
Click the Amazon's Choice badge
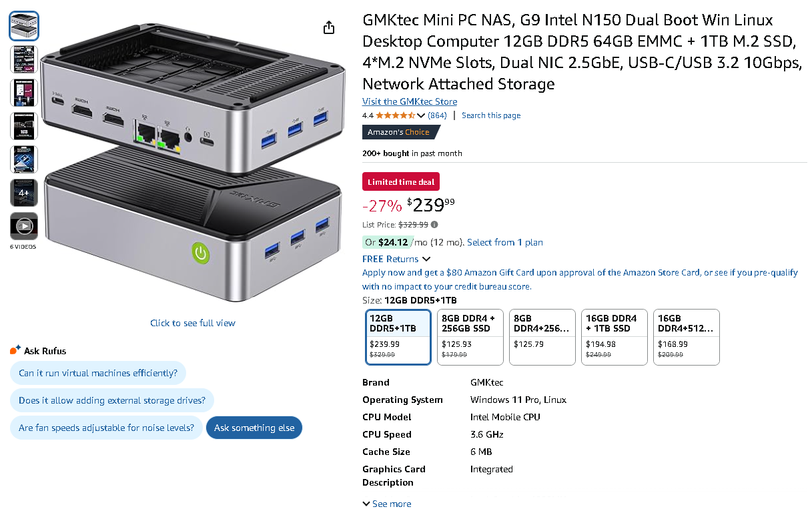[399, 132]
